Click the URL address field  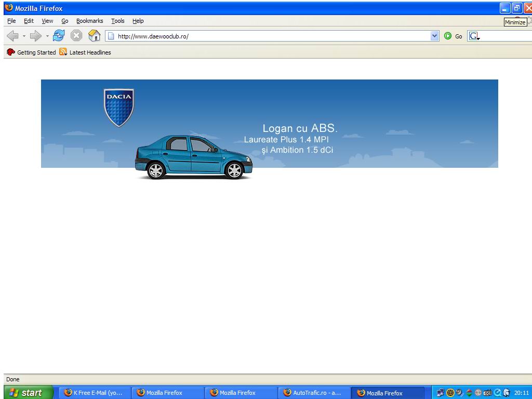272,36
